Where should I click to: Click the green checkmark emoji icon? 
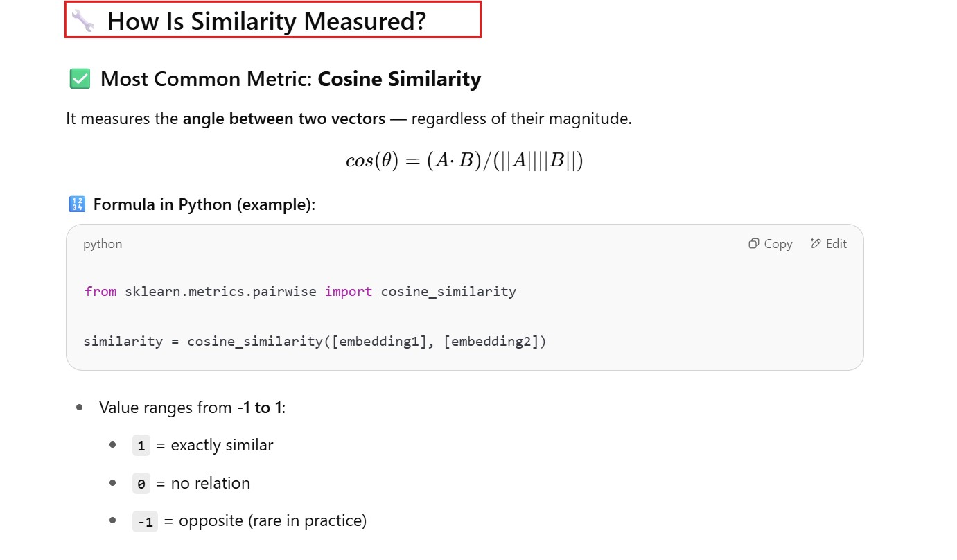click(x=80, y=79)
